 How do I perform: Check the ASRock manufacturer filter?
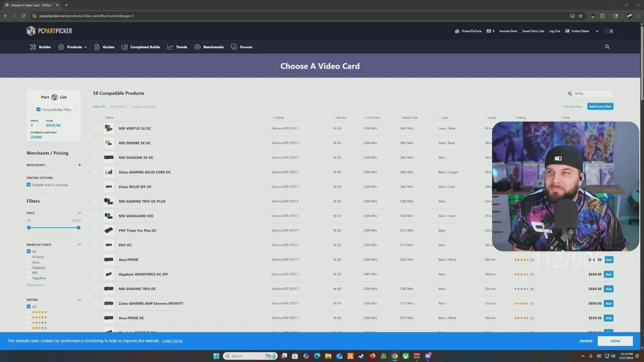tap(29, 257)
